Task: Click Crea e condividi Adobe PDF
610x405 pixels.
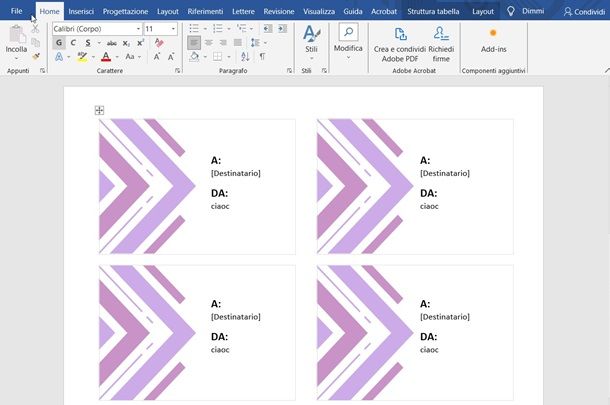Action: click(x=400, y=44)
